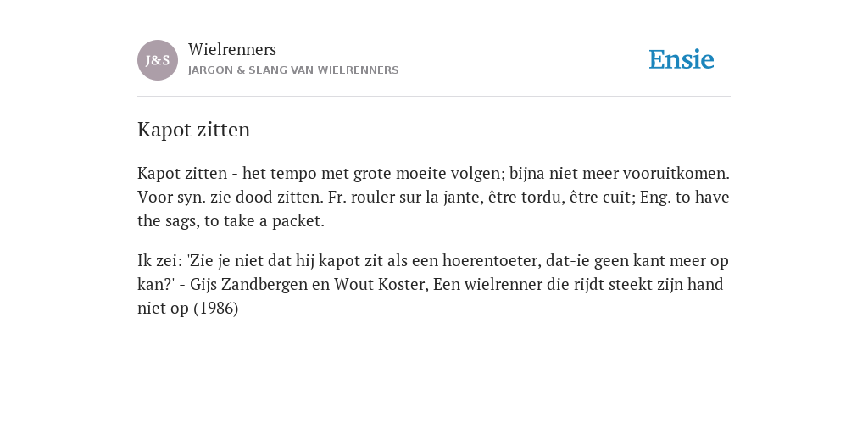Click the year (1986) in the citation
Image resolution: width=868 pixels, height=434 pixels.
coord(216,309)
